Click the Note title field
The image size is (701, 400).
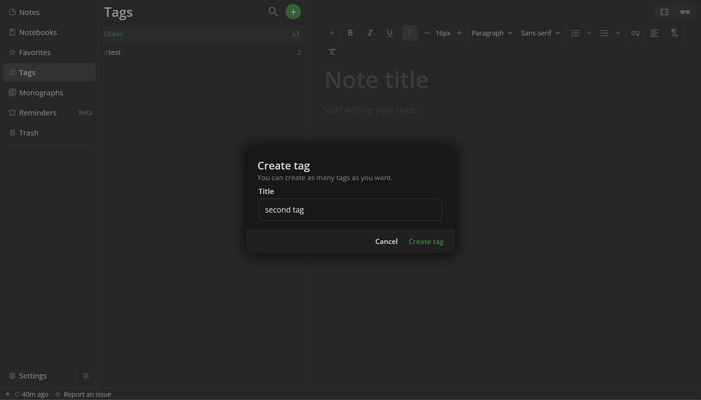coord(376,80)
